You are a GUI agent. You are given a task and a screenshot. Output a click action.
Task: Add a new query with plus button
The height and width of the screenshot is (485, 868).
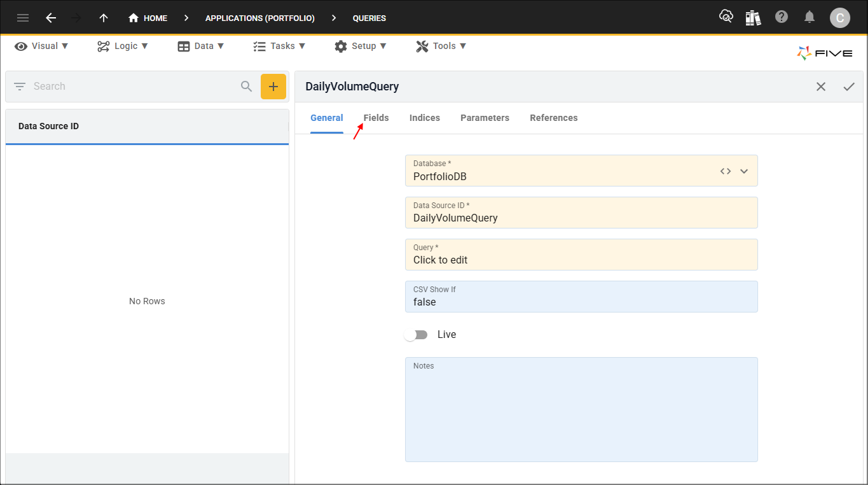click(x=273, y=87)
